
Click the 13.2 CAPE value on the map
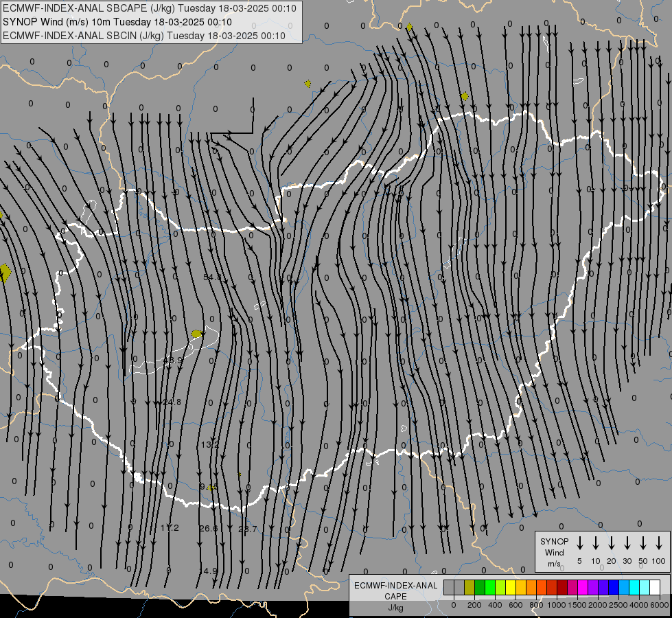tap(210, 445)
